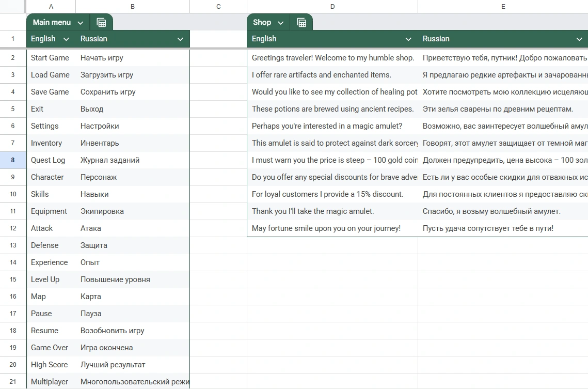Select 'Эти зелья сварены по древним рецептам.'

click(x=503, y=109)
